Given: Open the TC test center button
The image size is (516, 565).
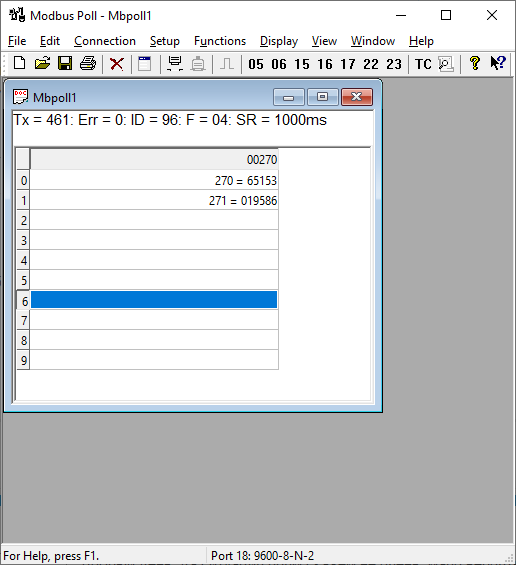Looking at the screenshot, I should coord(423,64).
